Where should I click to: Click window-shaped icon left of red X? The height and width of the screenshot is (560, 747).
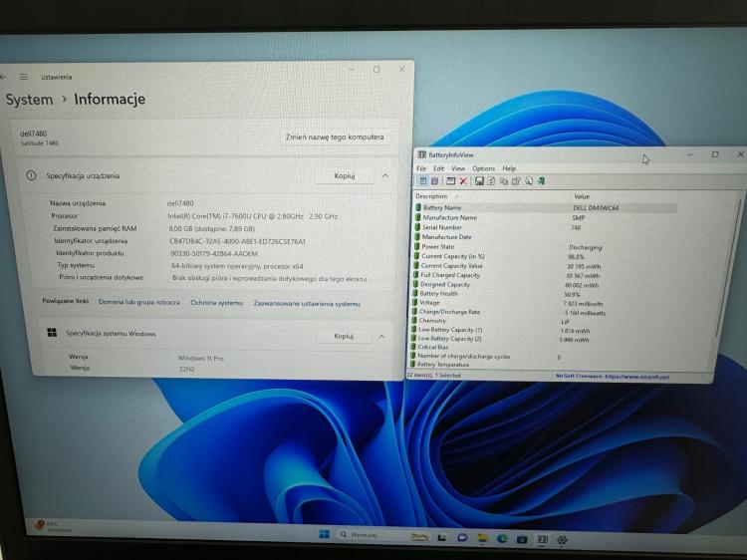[450, 181]
